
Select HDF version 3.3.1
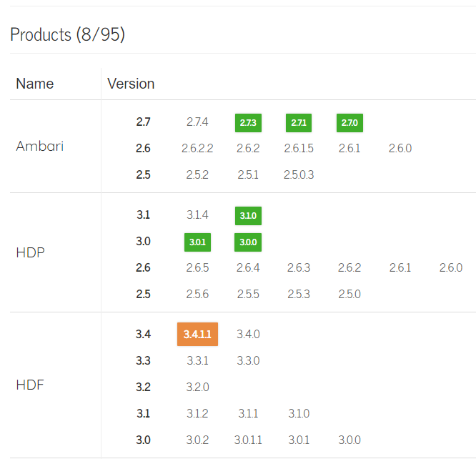point(197,361)
